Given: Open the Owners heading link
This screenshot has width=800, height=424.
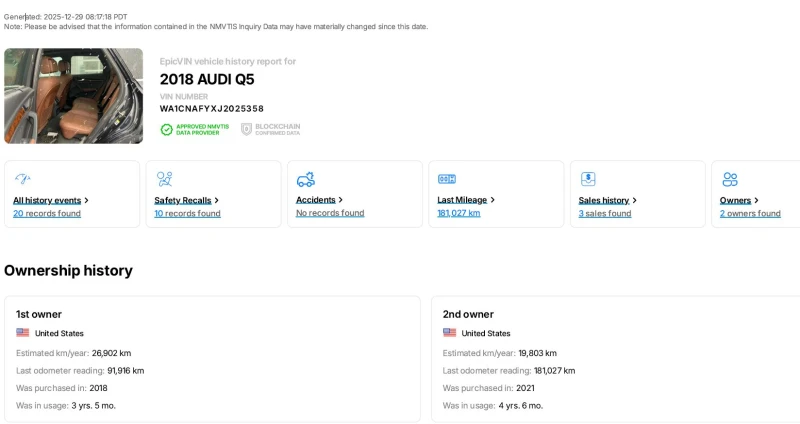Looking at the screenshot, I should 739,200.
